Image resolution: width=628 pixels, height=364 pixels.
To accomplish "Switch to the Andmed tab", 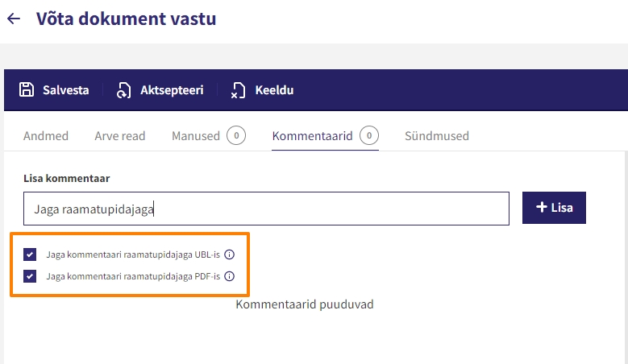I will [x=46, y=136].
